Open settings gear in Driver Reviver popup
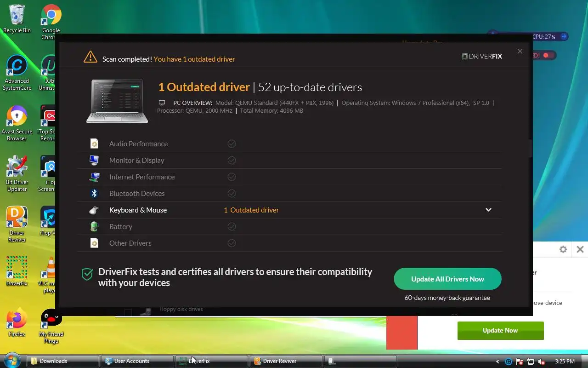588x368 pixels. (x=563, y=249)
